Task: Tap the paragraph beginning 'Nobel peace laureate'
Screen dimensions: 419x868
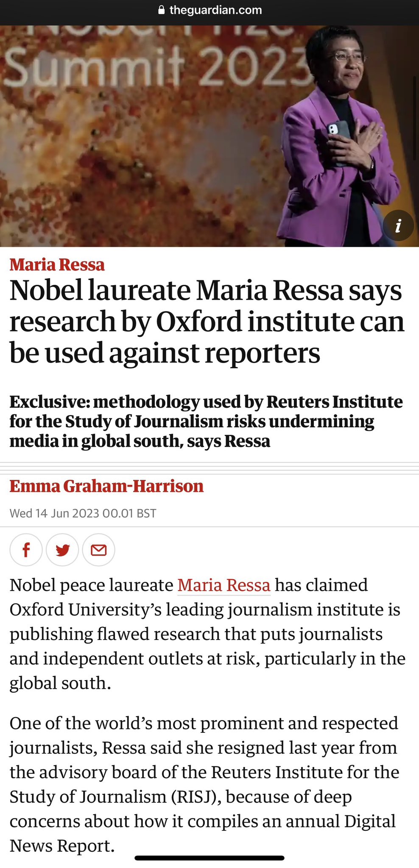Action: [207, 634]
